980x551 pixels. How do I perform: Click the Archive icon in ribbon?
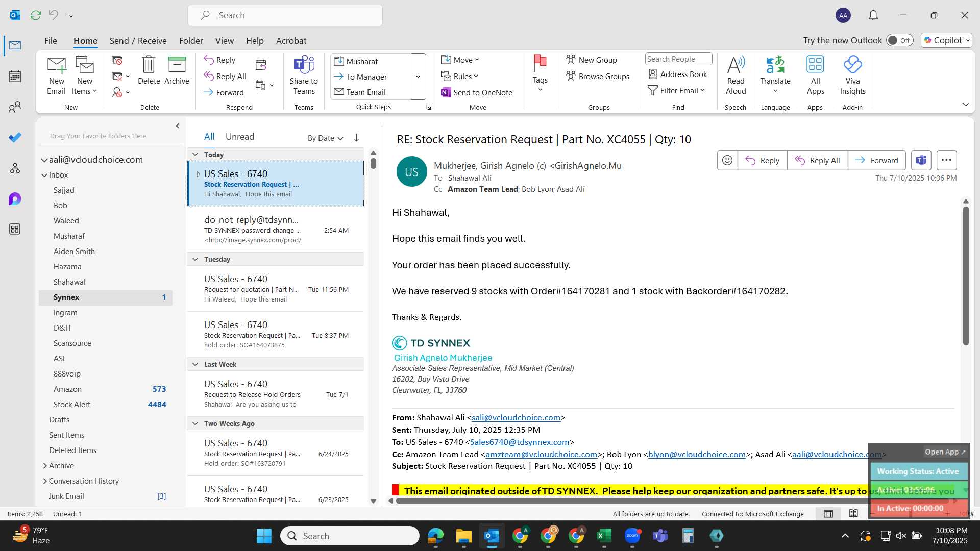pyautogui.click(x=177, y=70)
